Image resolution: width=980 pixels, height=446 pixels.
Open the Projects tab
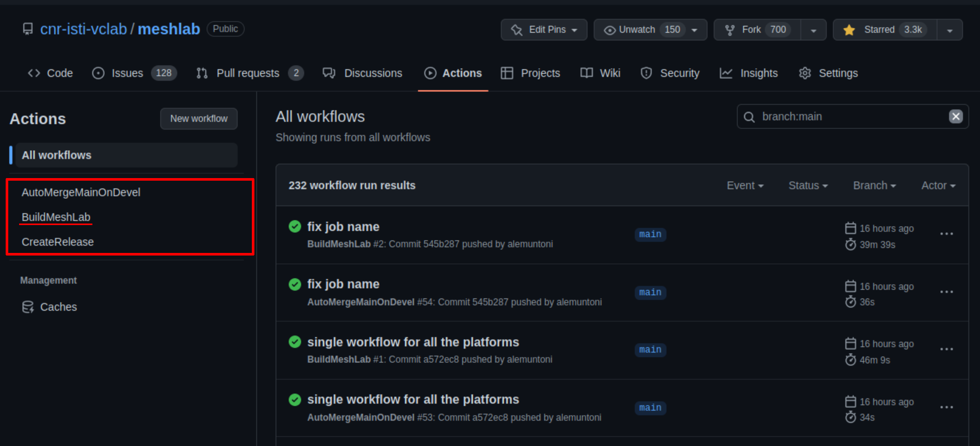point(531,73)
